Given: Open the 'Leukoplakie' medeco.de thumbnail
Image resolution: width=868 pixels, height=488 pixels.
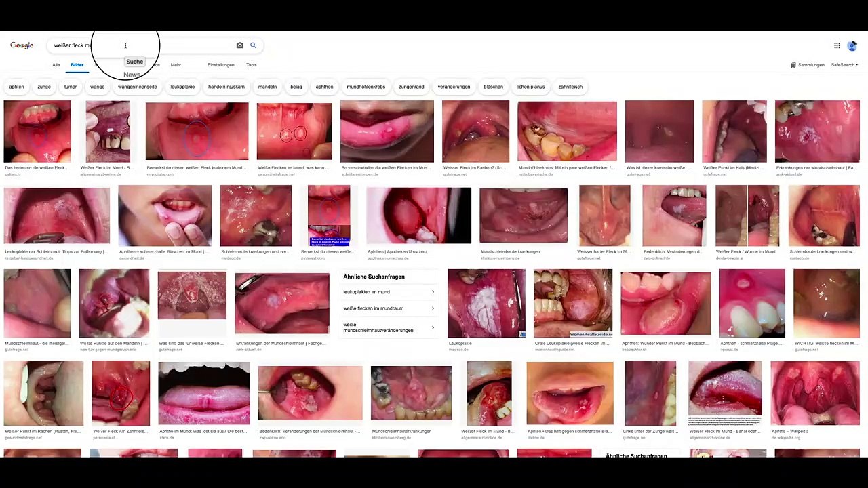Looking at the screenshot, I should (x=486, y=304).
